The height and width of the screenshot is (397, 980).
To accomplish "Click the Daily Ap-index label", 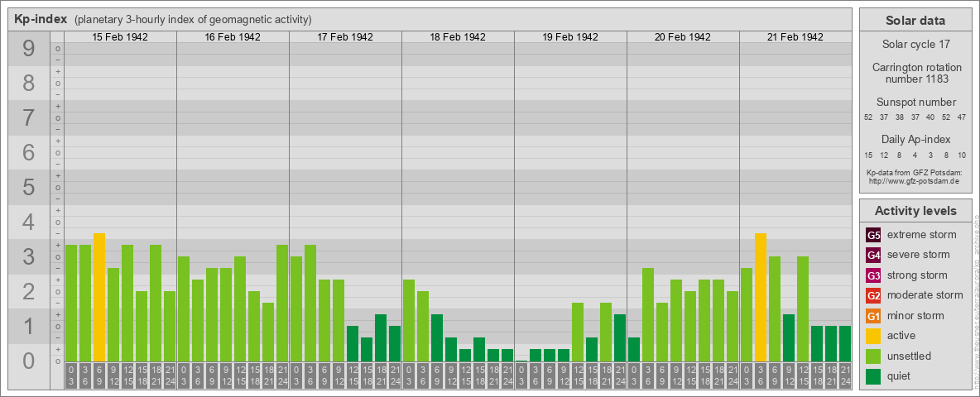I will point(915,139).
